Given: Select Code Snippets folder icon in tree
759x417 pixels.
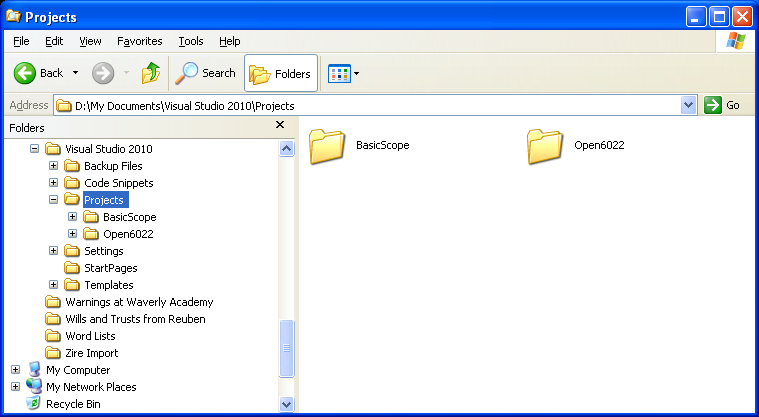Looking at the screenshot, I should 72,183.
